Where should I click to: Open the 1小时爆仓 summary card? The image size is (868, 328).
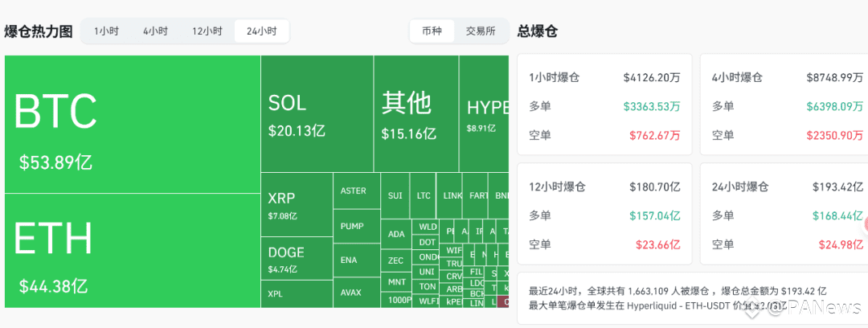pyautogui.click(x=604, y=105)
